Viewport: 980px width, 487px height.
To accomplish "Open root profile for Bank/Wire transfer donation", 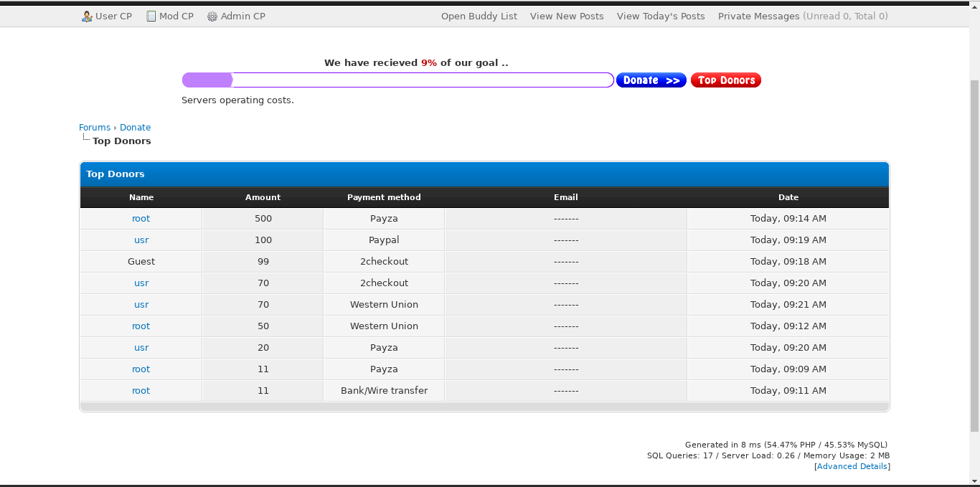I will (141, 391).
